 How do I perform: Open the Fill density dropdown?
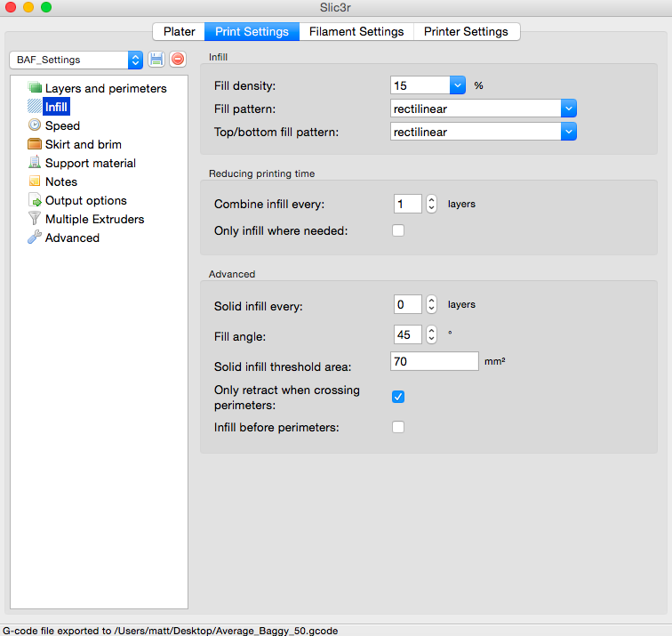[458, 85]
